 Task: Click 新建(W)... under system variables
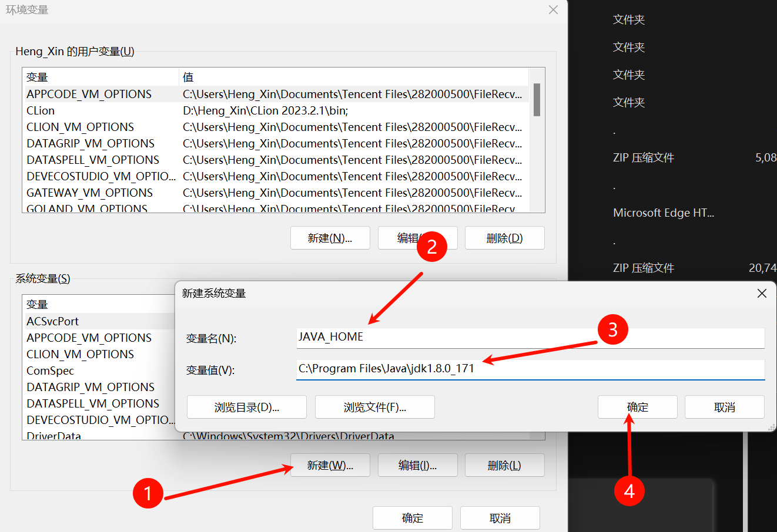[x=330, y=465]
